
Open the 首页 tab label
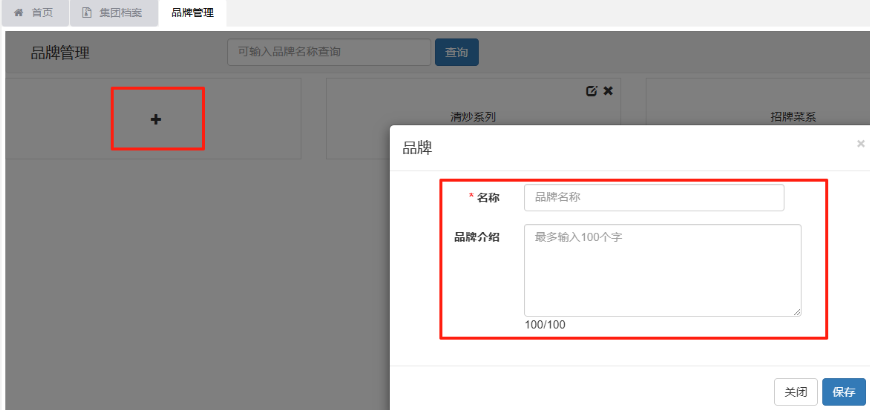coord(42,13)
